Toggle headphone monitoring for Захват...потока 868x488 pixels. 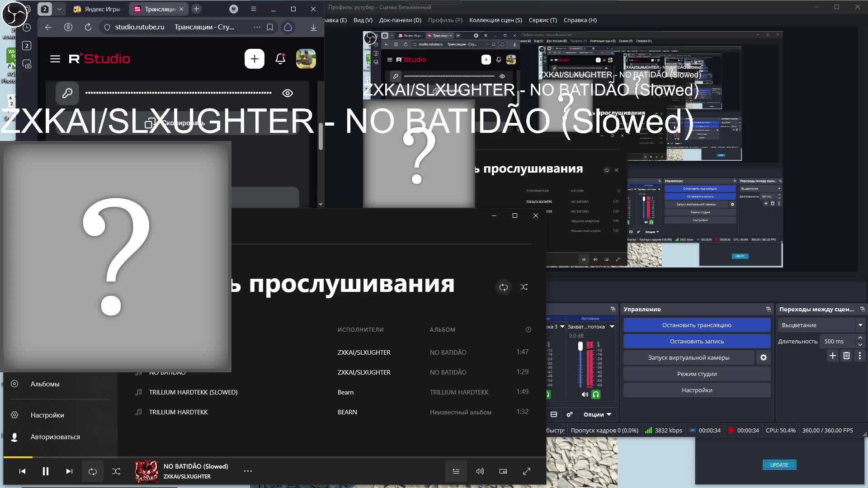596,394
